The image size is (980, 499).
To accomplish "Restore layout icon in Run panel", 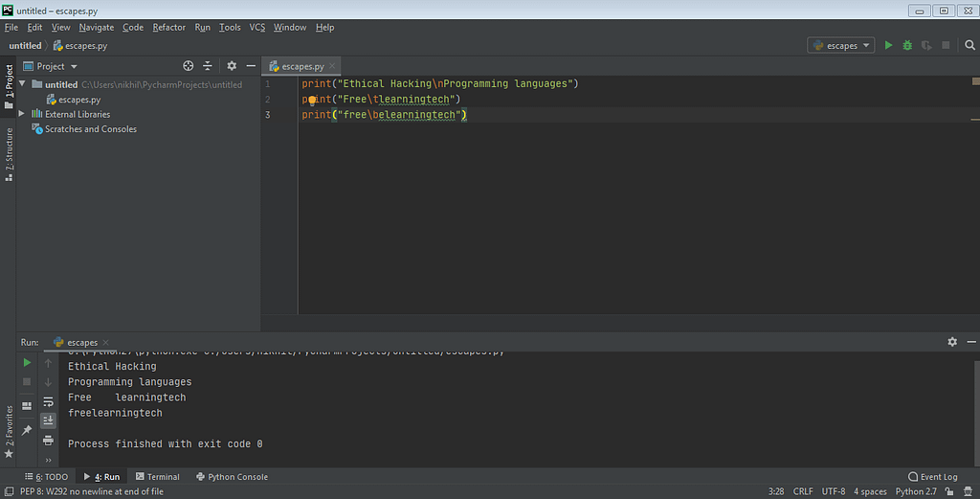I will pos(27,406).
